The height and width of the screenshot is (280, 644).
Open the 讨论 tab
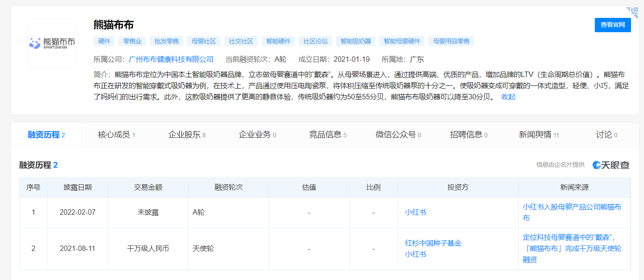[x=606, y=135]
